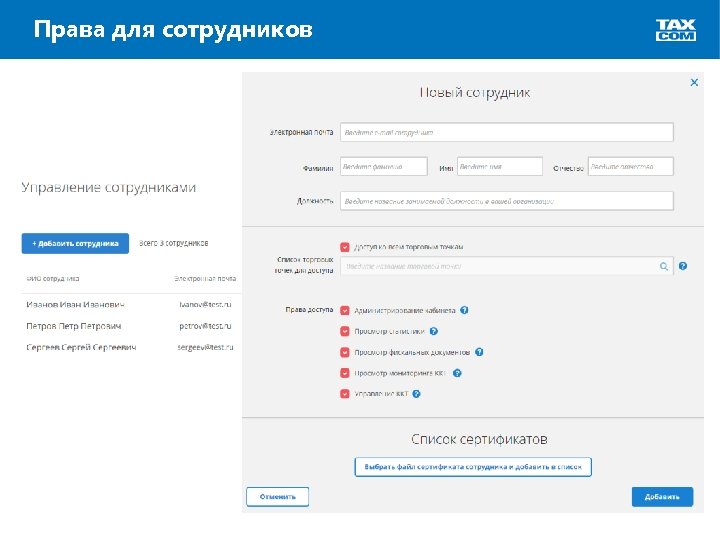This screenshot has width=720, height=540.
Task: Toggle Администрирование кабинета checkbox
Action: tap(345, 310)
